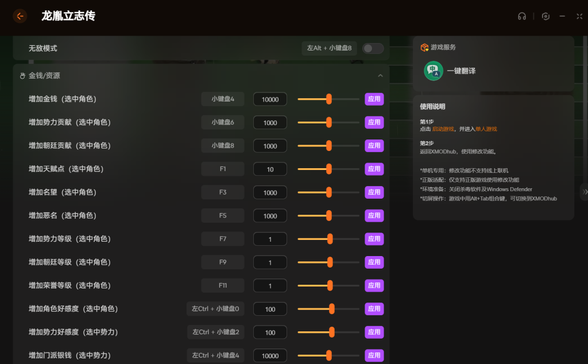Click the 增加名望 slider handle
Screen dimensions: 588x364
(329, 192)
